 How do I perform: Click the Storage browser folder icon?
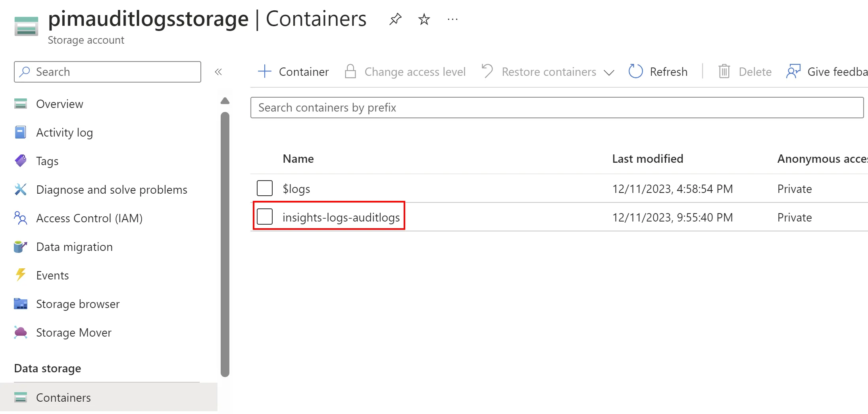(21, 304)
